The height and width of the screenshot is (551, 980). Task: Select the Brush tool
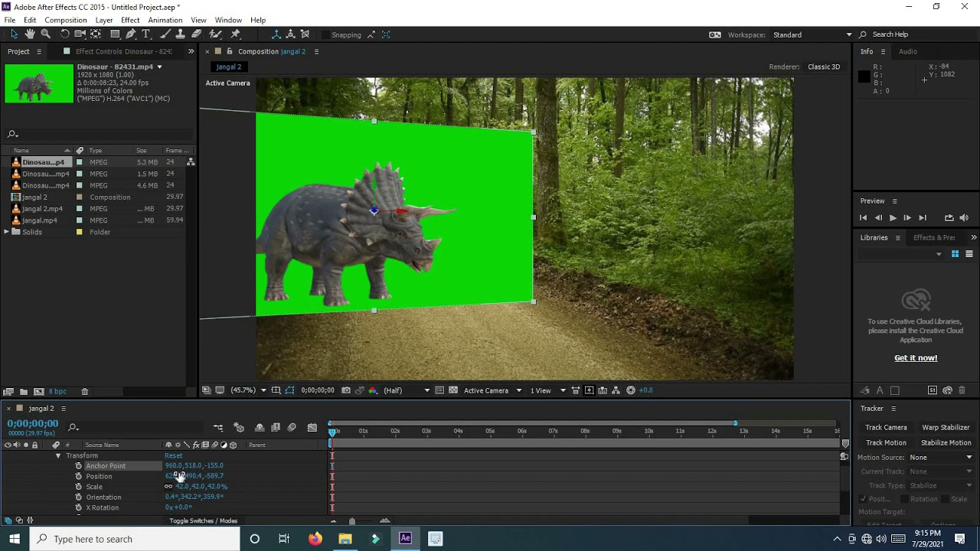pos(165,34)
